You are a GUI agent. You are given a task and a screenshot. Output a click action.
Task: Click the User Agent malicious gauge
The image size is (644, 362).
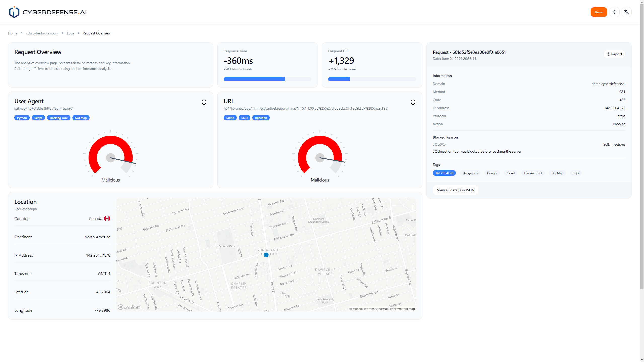[x=111, y=155]
